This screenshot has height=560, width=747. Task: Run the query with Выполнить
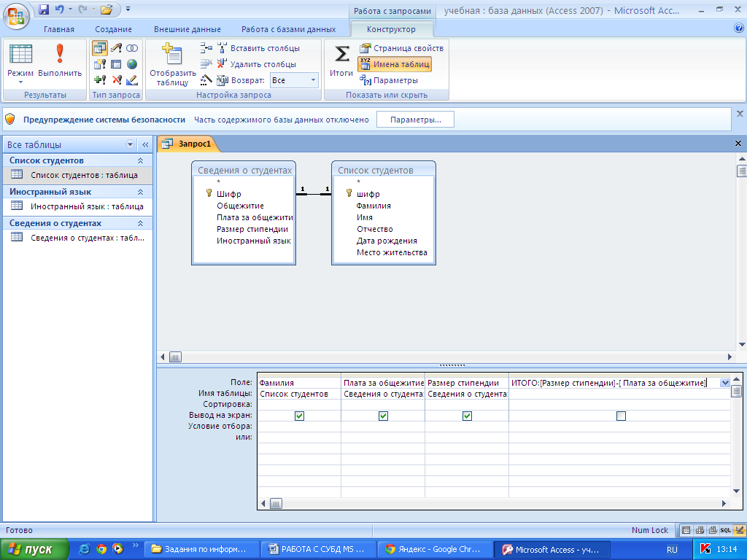point(60,61)
